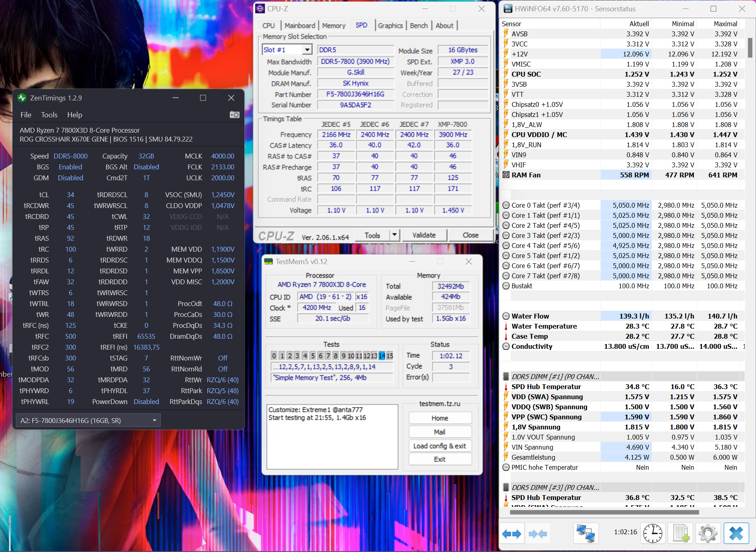Open the CPU-Z Tools dropdown arrow
The width and height of the screenshot is (756, 552).
tap(394, 235)
